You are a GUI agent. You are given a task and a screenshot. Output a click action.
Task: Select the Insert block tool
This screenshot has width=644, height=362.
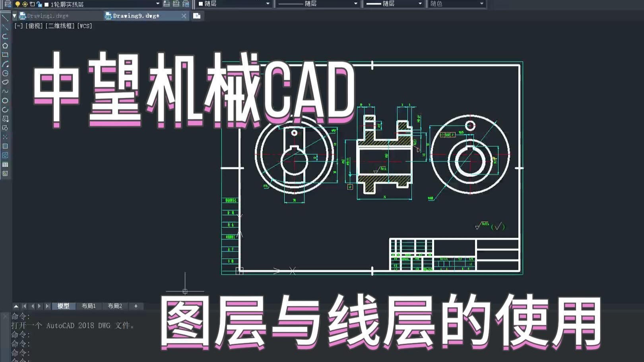[x=5, y=119]
